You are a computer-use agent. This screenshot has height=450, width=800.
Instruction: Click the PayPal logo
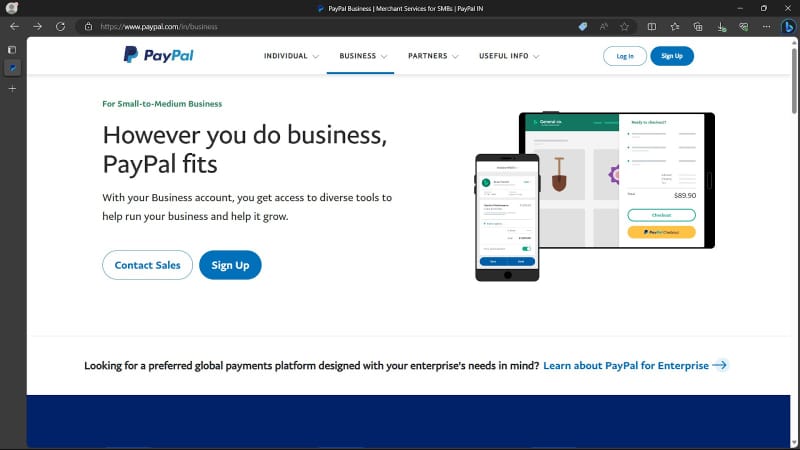point(158,55)
